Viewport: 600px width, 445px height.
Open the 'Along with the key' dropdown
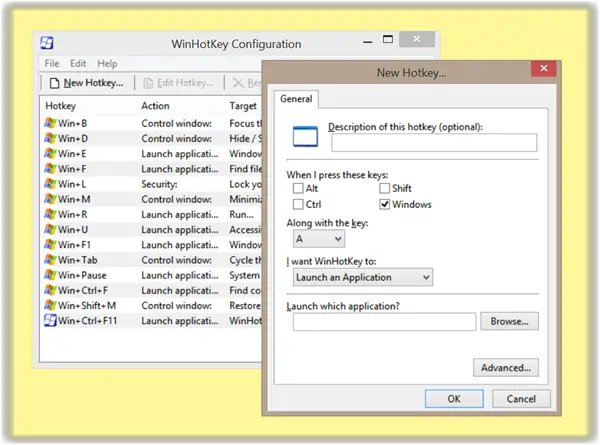tap(318, 239)
